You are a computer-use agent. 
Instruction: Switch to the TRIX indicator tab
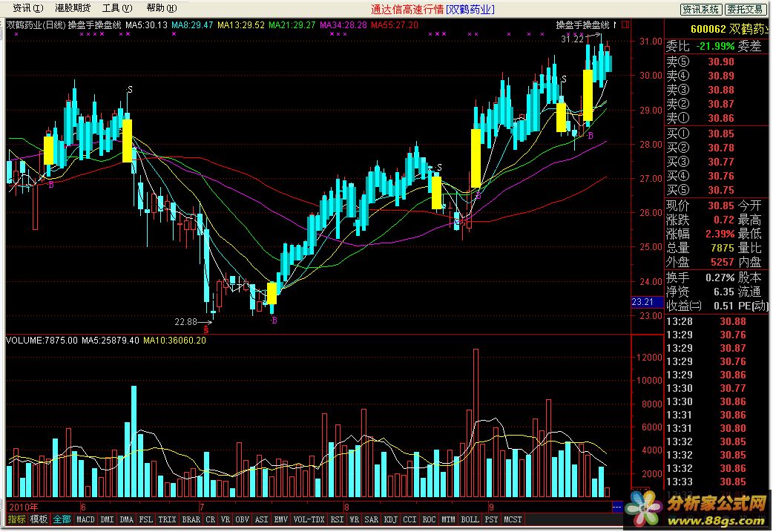pyautogui.click(x=167, y=519)
